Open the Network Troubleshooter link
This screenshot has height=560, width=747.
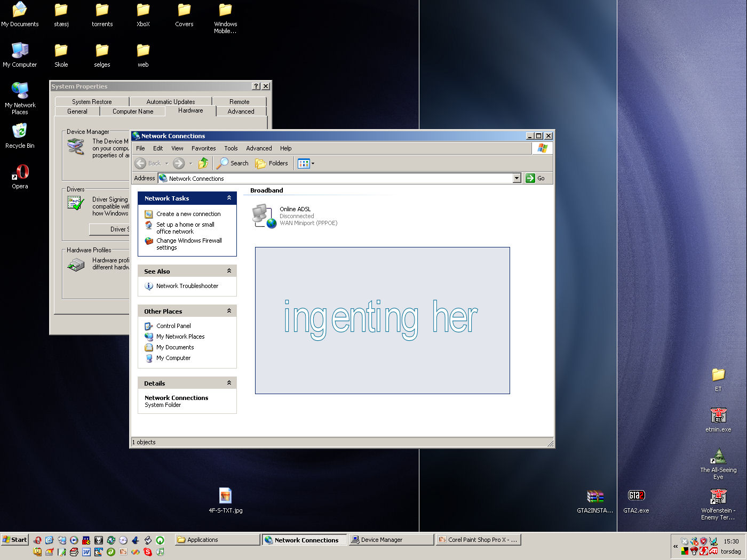coord(187,286)
